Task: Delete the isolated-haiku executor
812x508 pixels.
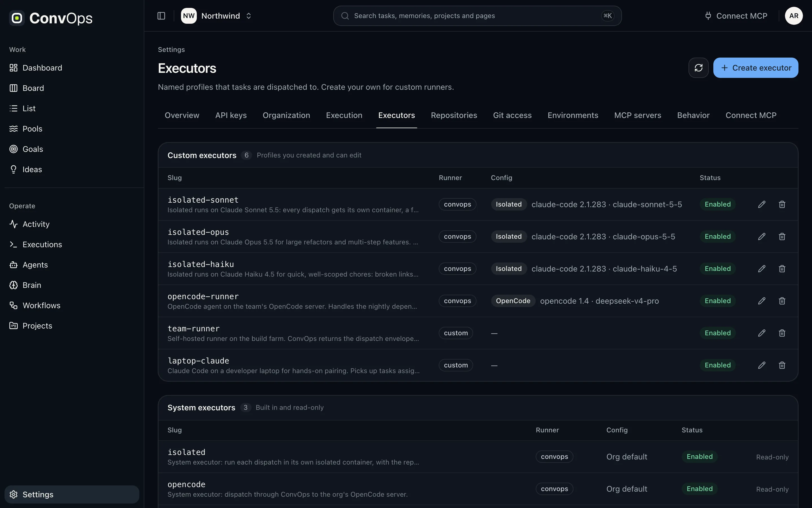Action: tap(782, 269)
